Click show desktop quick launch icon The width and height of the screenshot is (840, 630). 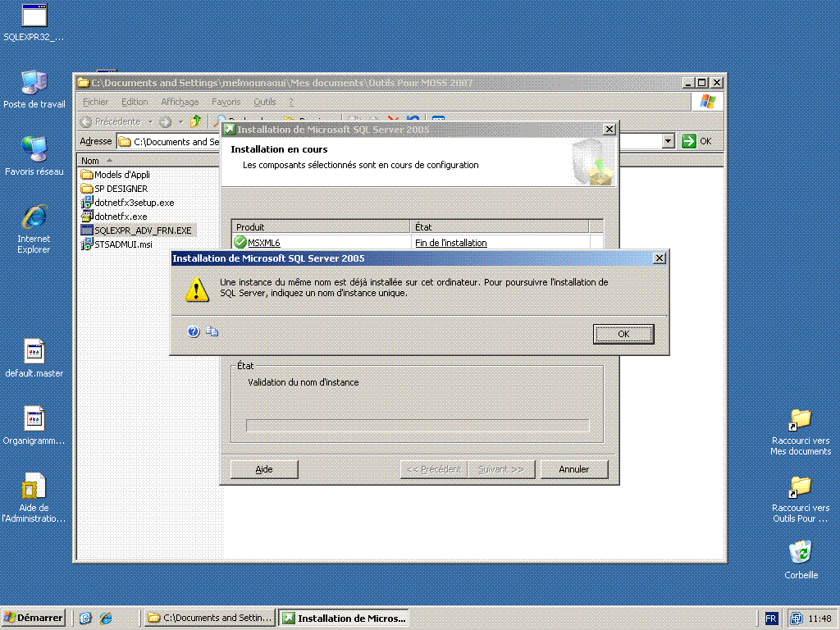[x=85, y=619]
